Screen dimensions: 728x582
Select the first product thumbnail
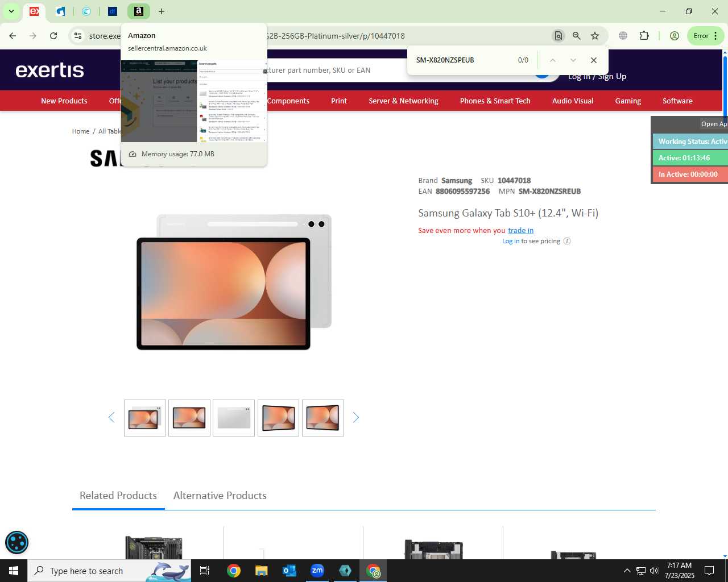(x=145, y=418)
